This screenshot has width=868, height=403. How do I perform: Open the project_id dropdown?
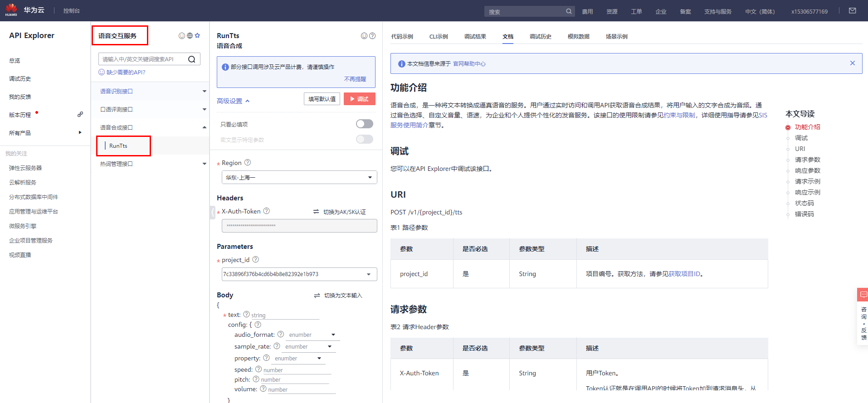299,274
